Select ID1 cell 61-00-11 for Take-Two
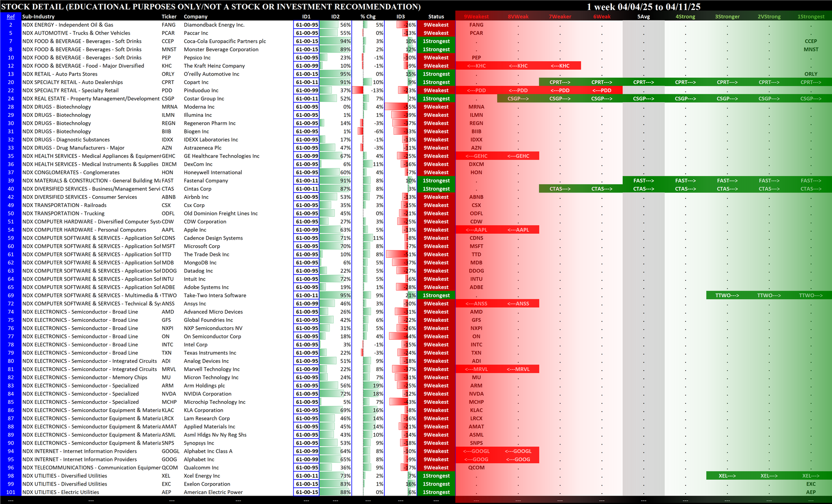This screenshot has height=504, width=832. pos(307,295)
